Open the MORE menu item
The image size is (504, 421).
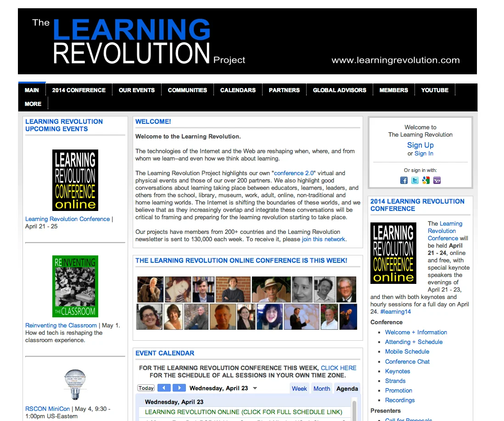(x=33, y=104)
